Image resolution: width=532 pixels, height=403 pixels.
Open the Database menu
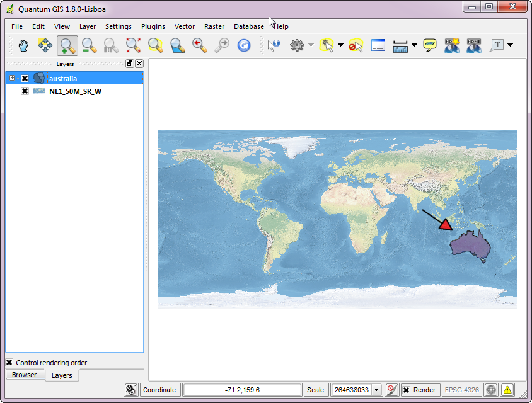[249, 26]
